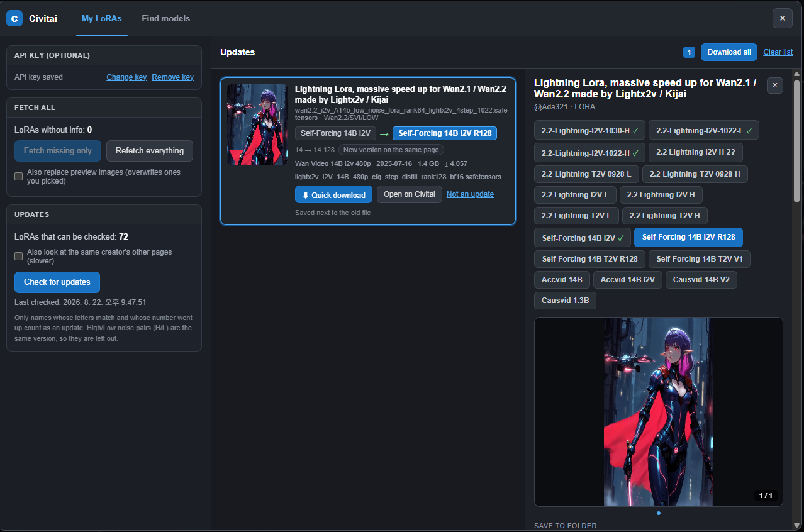Click the Last checked timestamp text
Image resolution: width=804 pixels, height=532 pixels.
(81, 302)
